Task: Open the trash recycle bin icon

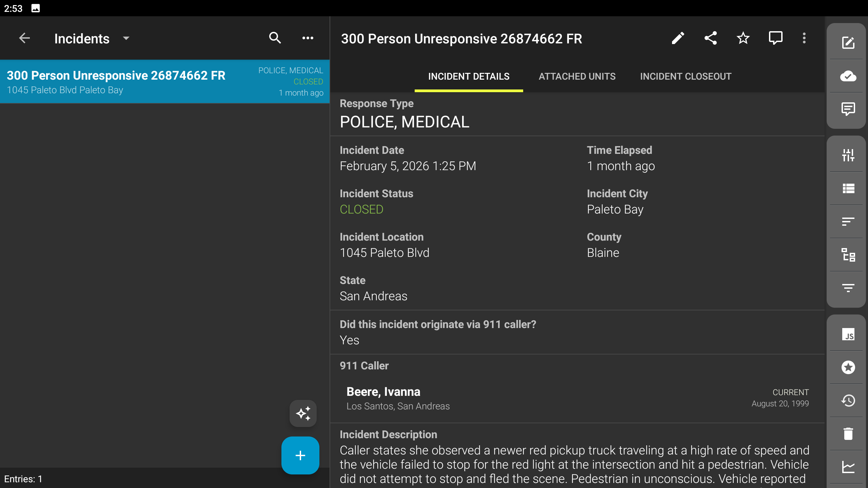Action: (x=848, y=434)
